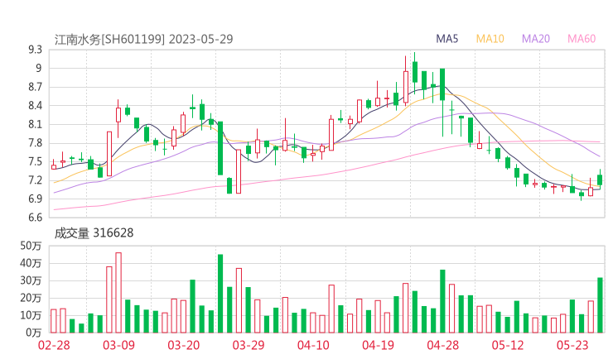
Task: Click the 7.5 price axis label
Action: (35, 161)
